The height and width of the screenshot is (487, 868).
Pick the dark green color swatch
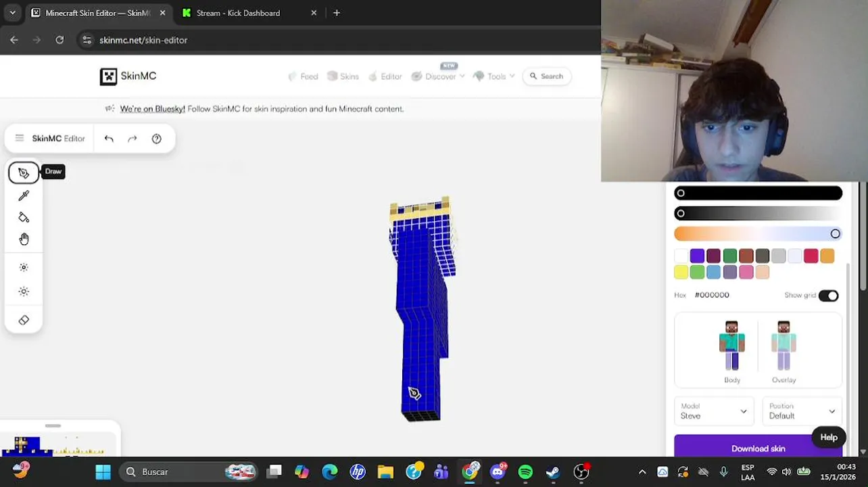(x=729, y=256)
